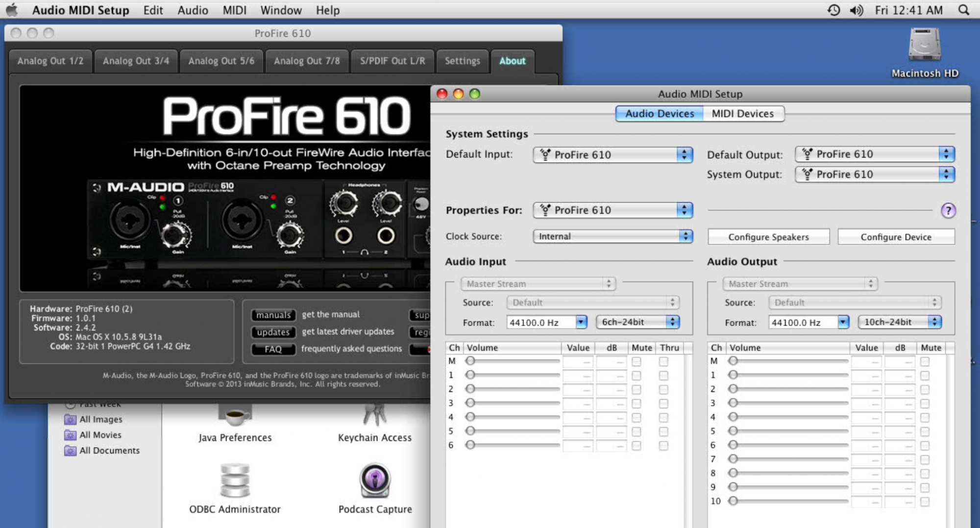Viewport: 980px width, 528px height.
Task: Click the volume icon in menu bar
Action: point(856,10)
